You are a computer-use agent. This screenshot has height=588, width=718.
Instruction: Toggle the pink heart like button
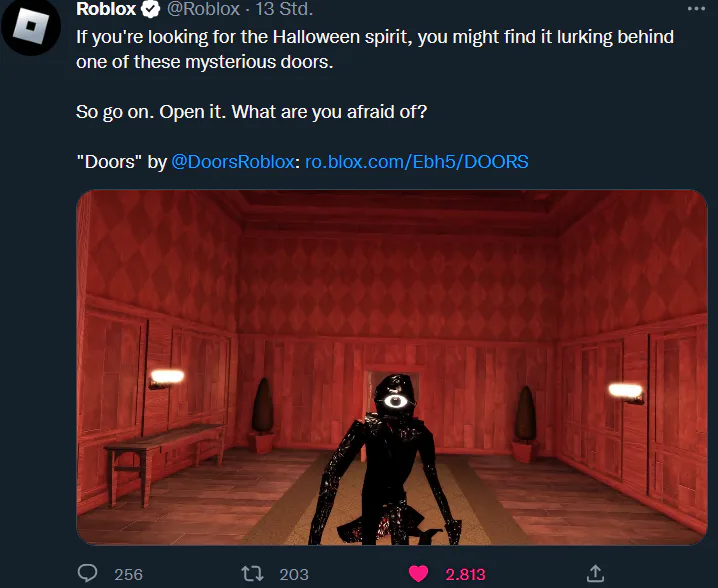click(x=418, y=573)
